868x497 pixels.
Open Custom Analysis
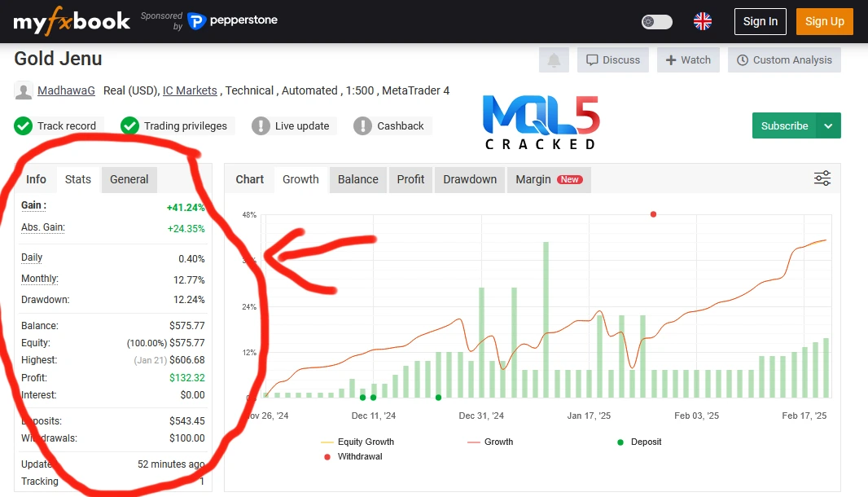[784, 59]
